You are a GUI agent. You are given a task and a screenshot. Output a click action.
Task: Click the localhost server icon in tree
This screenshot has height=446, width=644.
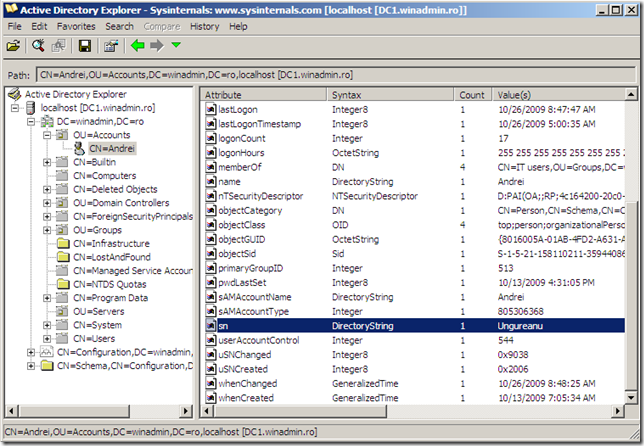coord(30,108)
